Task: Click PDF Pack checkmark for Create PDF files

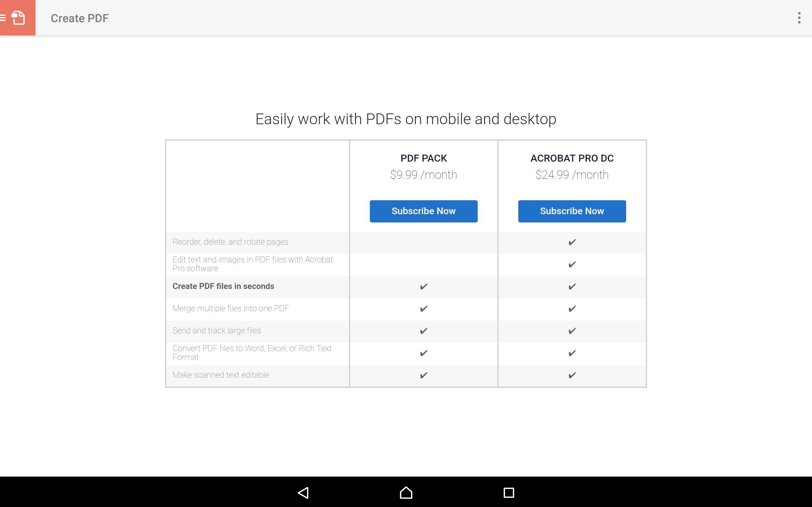Action: (423, 286)
